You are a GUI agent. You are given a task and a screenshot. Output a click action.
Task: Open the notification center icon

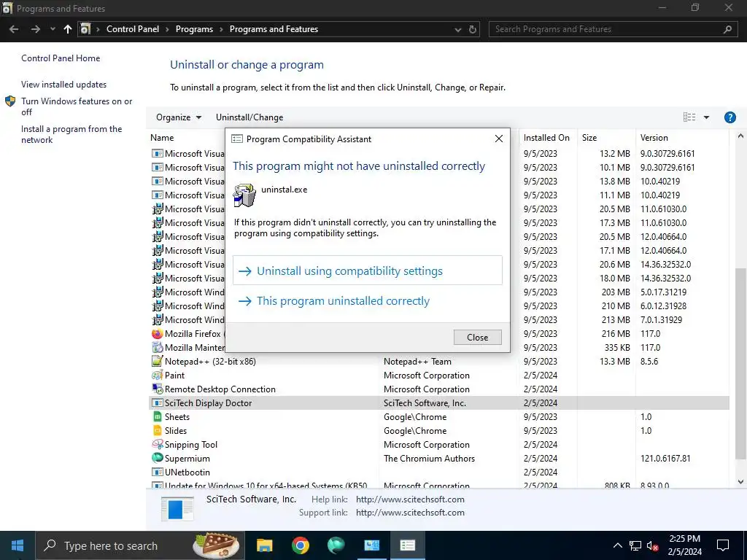[723, 545]
